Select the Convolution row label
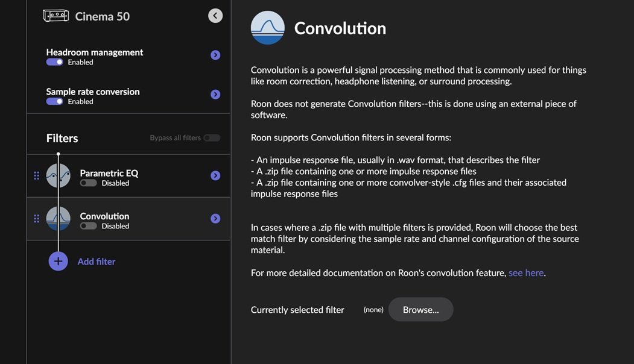Viewport: 634px width, 364px height. coord(104,216)
